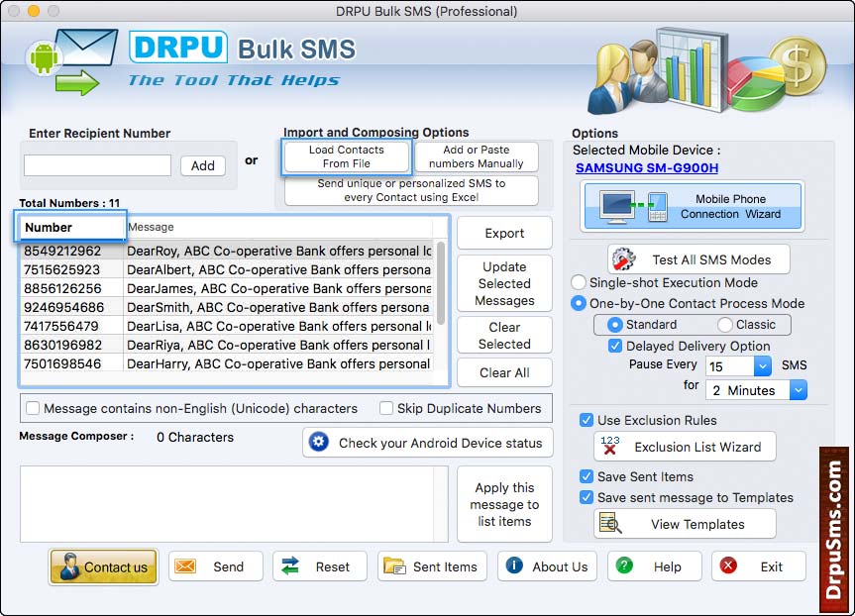This screenshot has height=616, width=855.
Task: Choose the Classic radio option
Action: (x=724, y=325)
